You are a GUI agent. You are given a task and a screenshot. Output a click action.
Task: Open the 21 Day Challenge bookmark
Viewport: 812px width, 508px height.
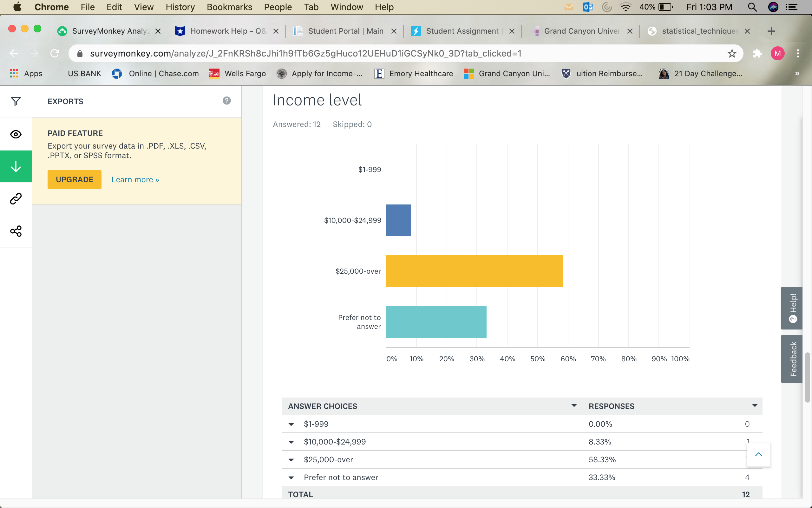pos(701,74)
